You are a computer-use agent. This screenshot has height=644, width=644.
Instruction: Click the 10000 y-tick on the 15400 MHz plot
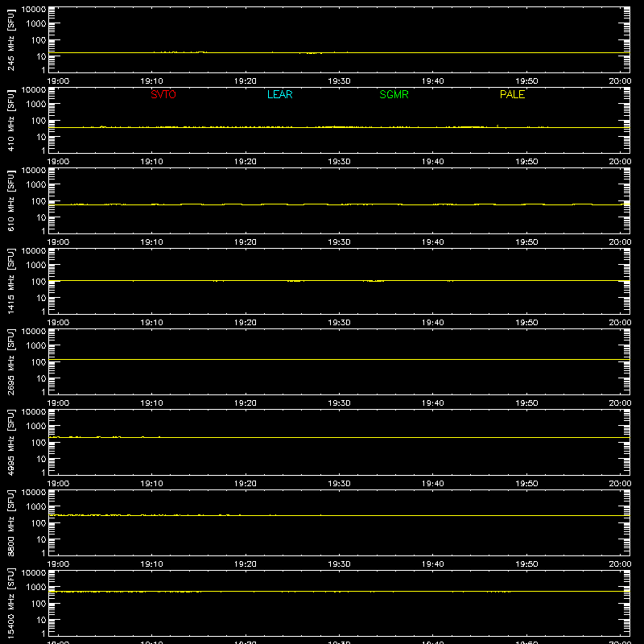coord(34,572)
